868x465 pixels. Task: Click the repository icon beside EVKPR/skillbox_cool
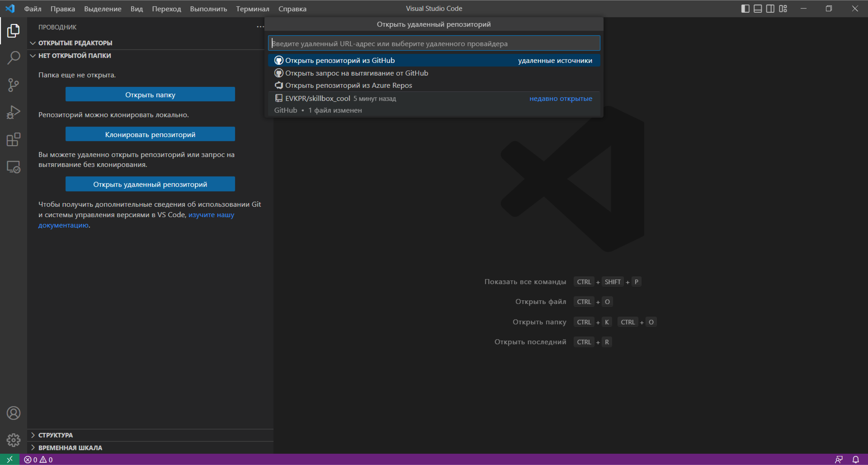279,98
